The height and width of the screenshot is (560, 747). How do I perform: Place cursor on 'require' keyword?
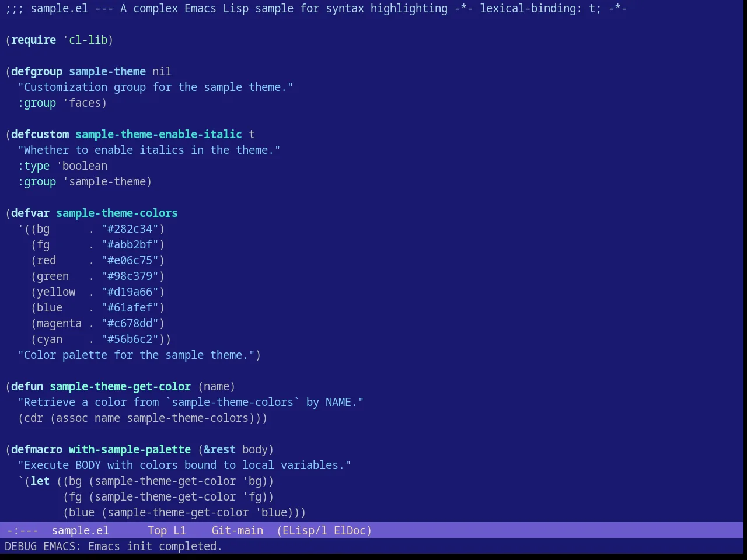tap(33, 40)
